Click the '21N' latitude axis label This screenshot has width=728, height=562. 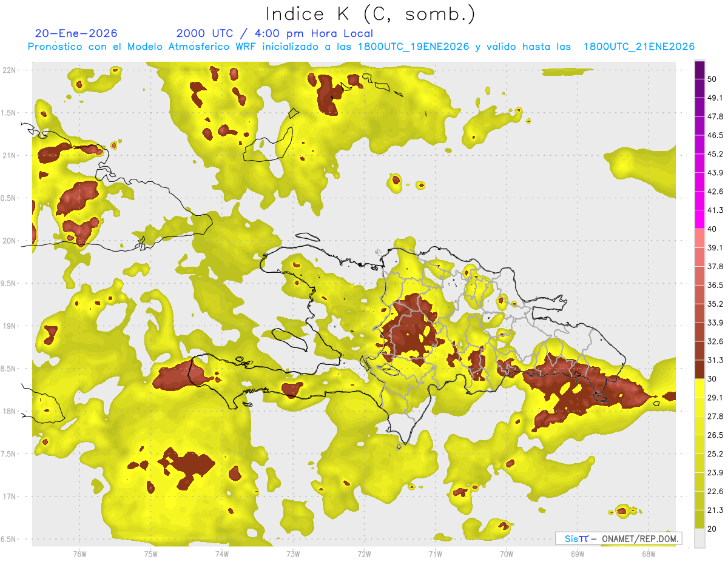(x=10, y=155)
